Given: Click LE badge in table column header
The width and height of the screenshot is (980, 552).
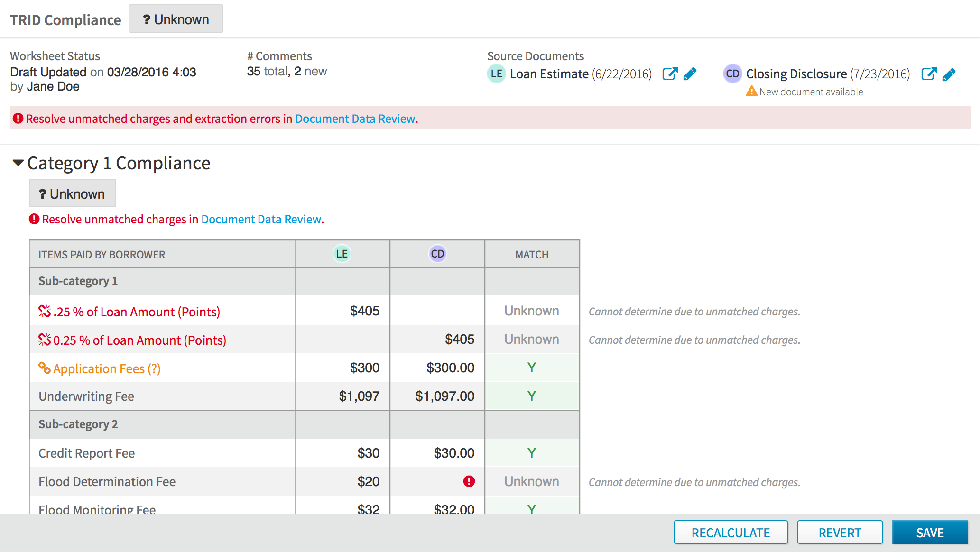Looking at the screenshot, I should [342, 254].
